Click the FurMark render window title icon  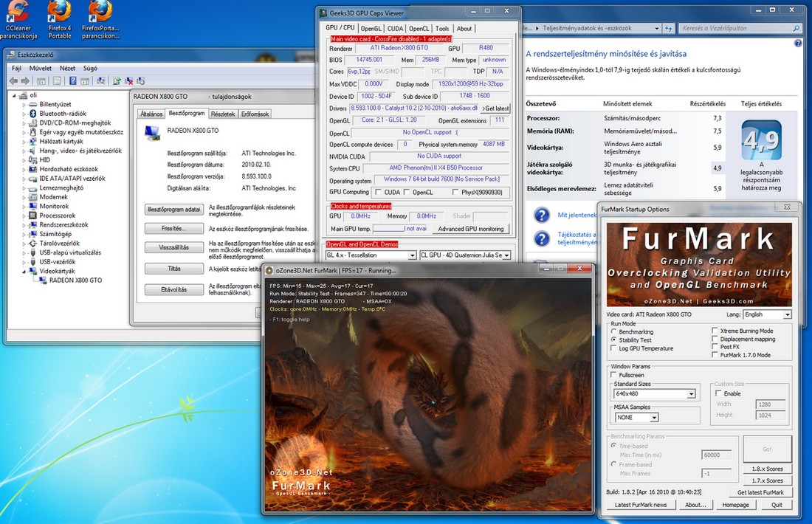269,270
